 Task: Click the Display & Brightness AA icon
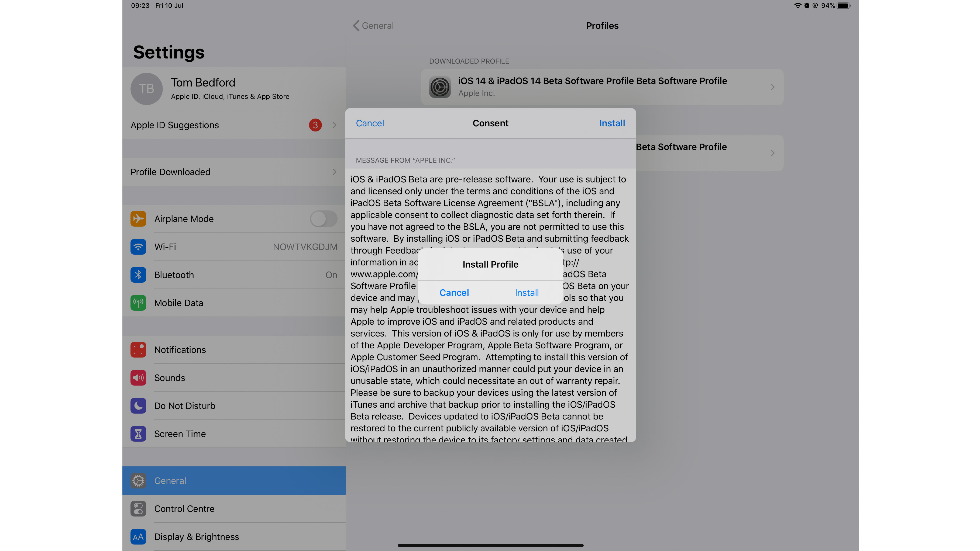click(x=138, y=537)
